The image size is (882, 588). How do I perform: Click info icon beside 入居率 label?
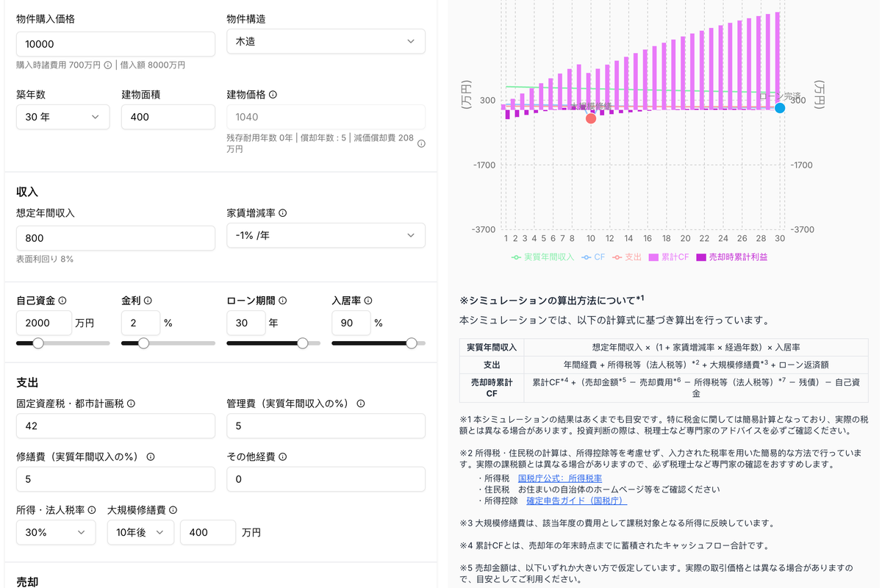coord(368,301)
